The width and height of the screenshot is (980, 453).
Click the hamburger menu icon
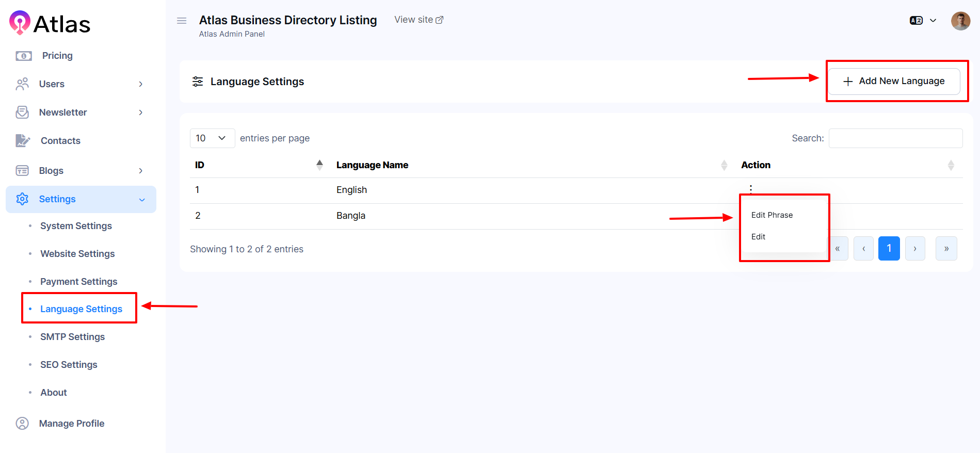tap(182, 21)
